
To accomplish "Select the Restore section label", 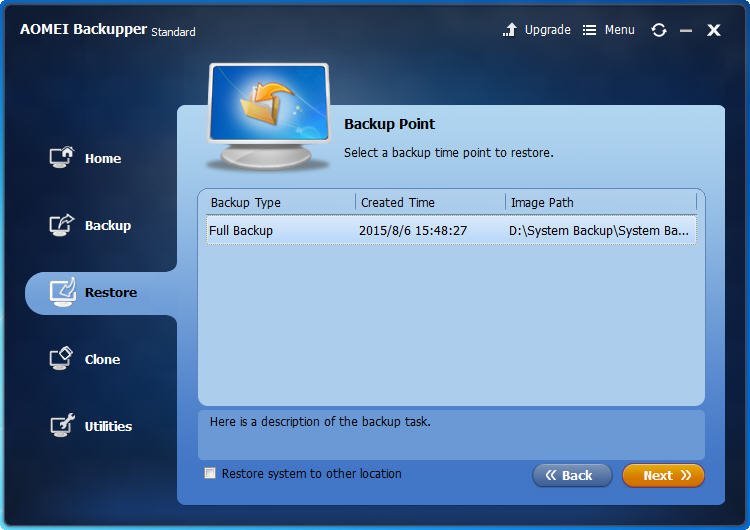I will coord(111,292).
